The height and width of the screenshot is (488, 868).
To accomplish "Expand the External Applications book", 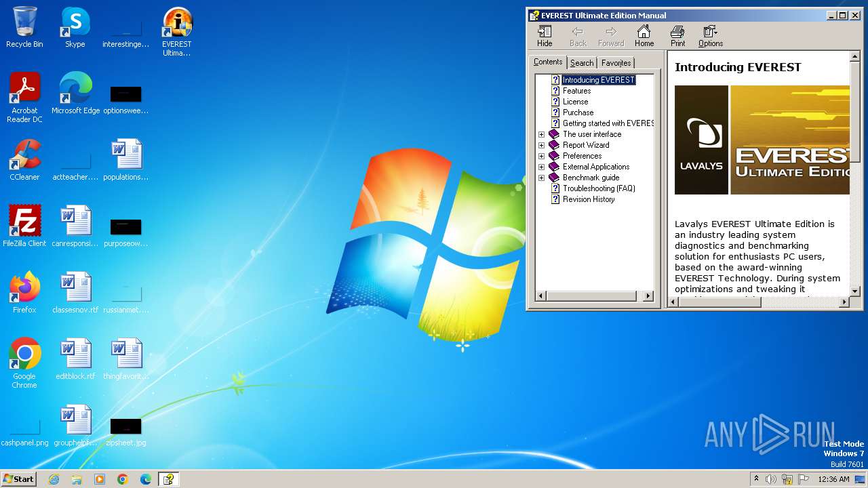I will coord(542,167).
